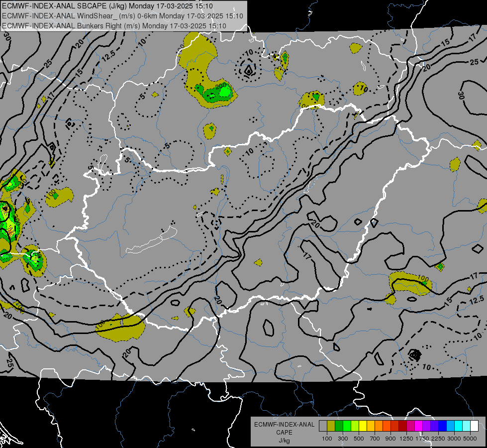Click the 900 legend tick label

coord(390,439)
